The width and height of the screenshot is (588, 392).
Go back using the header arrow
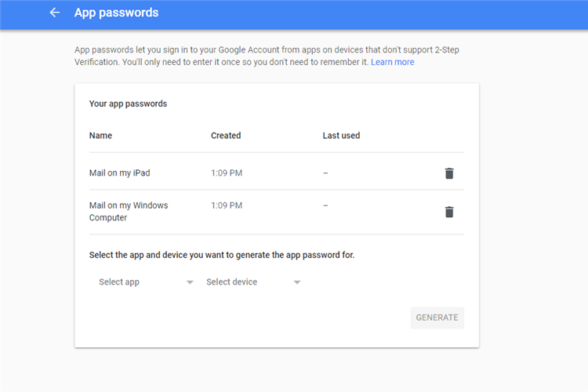pyautogui.click(x=55, y=13)
